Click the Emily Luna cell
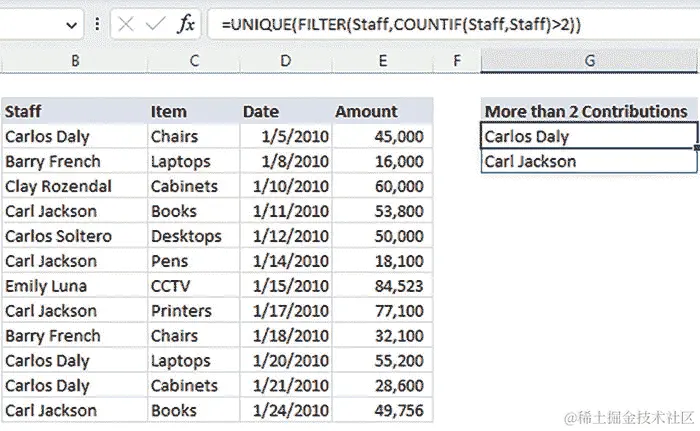 point(74,286)
